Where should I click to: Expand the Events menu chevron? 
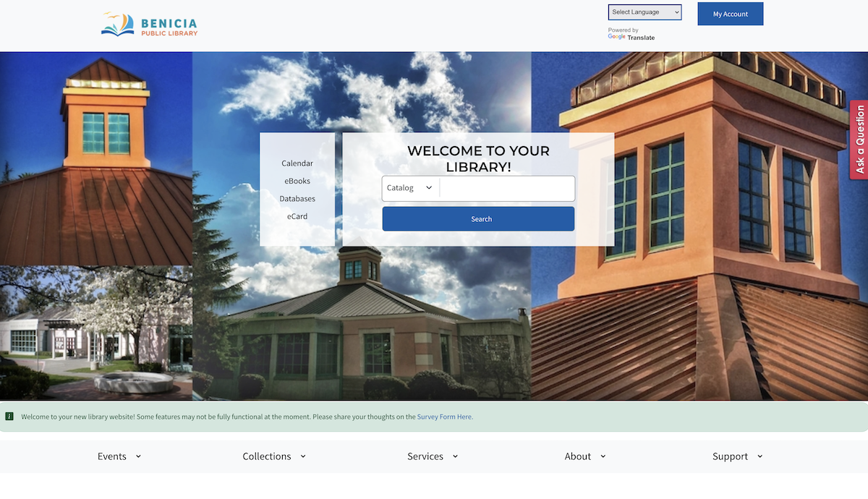pos(138,456)
